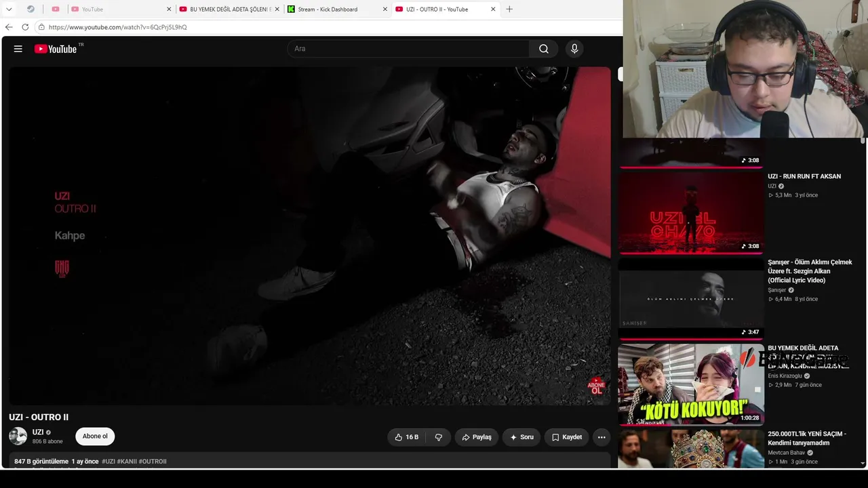Open the Soru ask button
This screenshot has width=868, height=488.
pos(521,437)
